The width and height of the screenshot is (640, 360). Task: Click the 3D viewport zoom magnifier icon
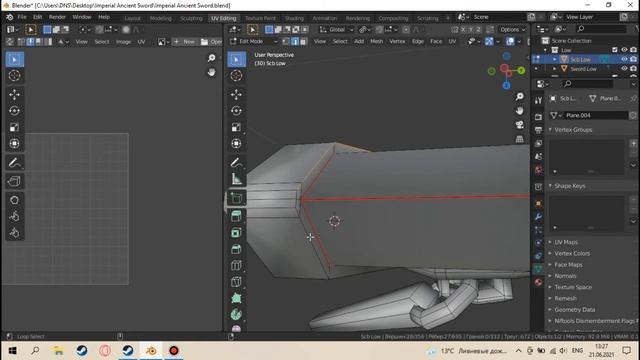[x=520, y=96]
